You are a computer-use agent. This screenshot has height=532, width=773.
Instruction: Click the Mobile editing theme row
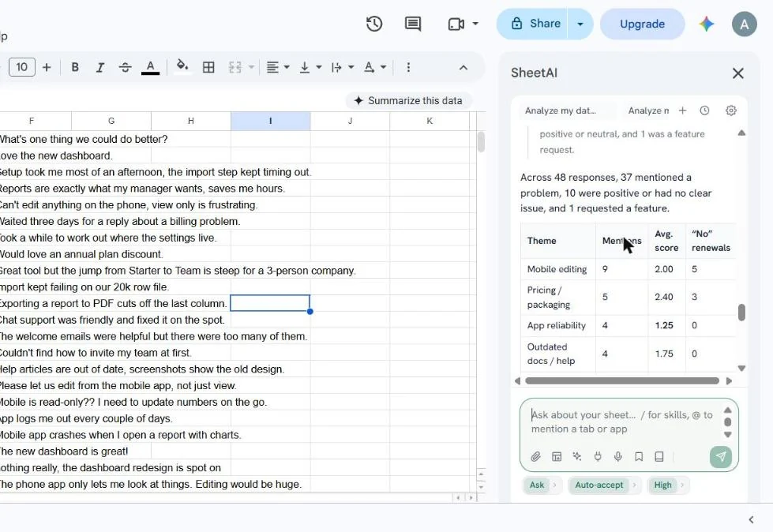click(x=629, y=269)
